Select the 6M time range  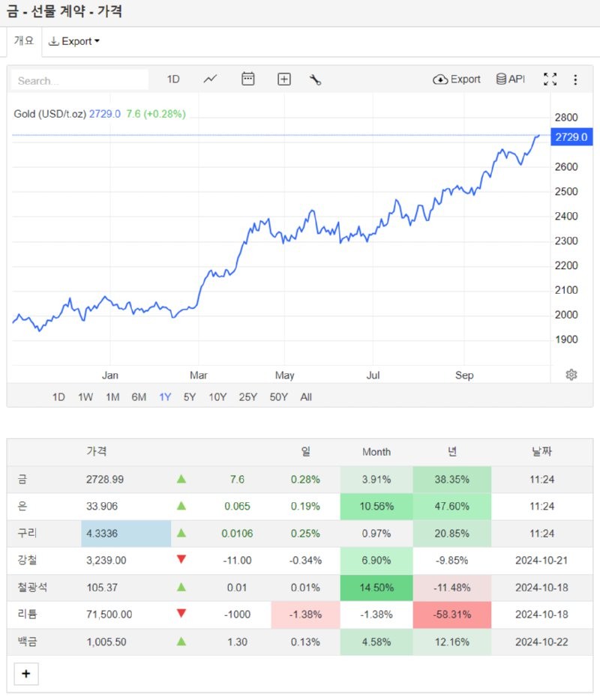tap(139, 397)
